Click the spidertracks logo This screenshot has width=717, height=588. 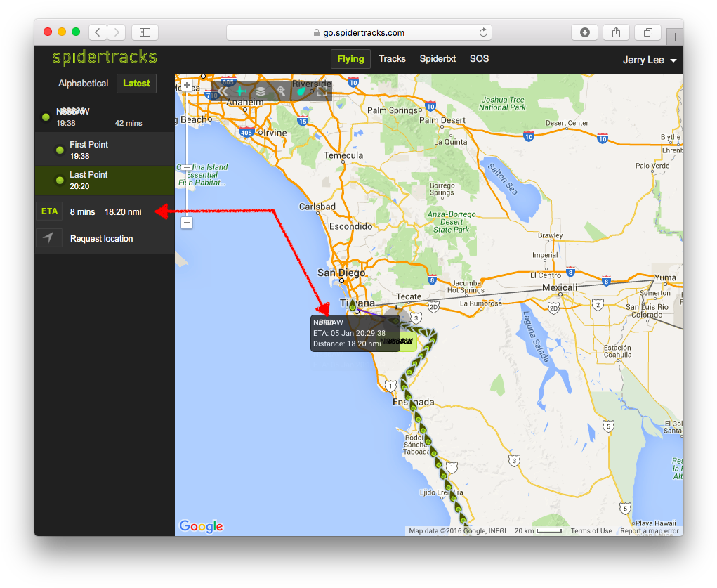104,58
